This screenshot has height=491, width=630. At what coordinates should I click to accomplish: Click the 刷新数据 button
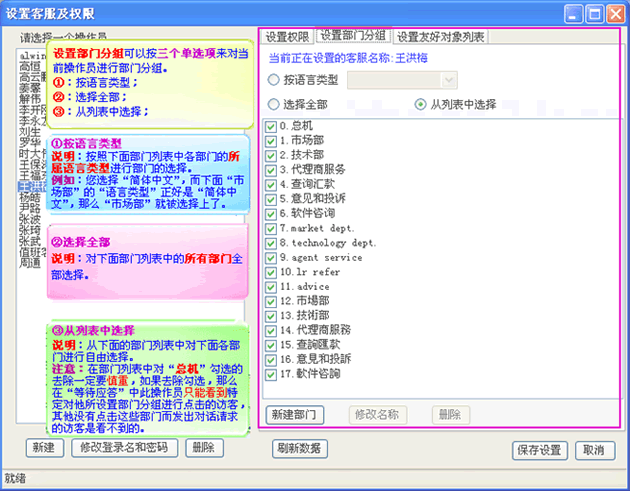coord(299,449)
